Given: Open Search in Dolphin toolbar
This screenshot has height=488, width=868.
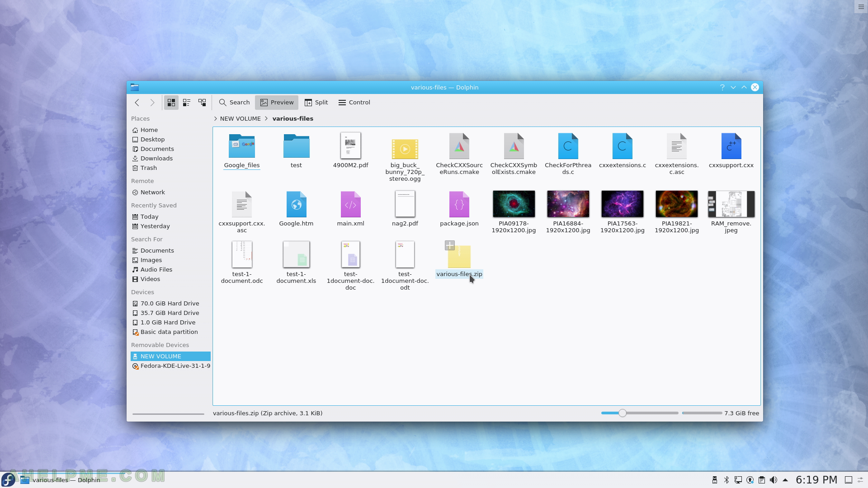Looking at the screenshot, I should click(x=234, y=103).
